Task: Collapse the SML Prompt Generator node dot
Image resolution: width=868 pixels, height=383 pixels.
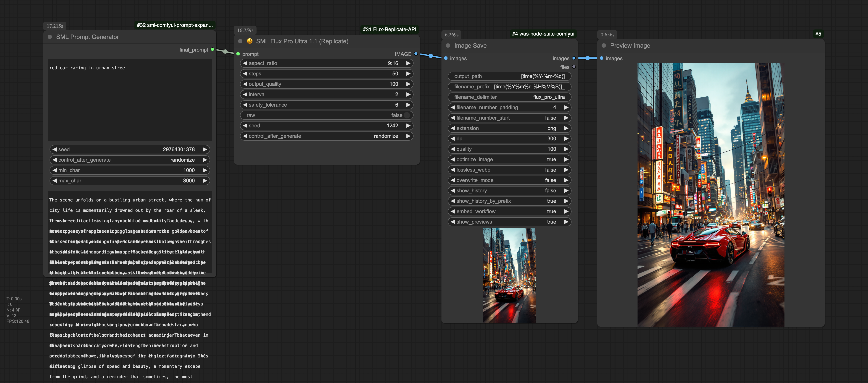Action: 50,37
